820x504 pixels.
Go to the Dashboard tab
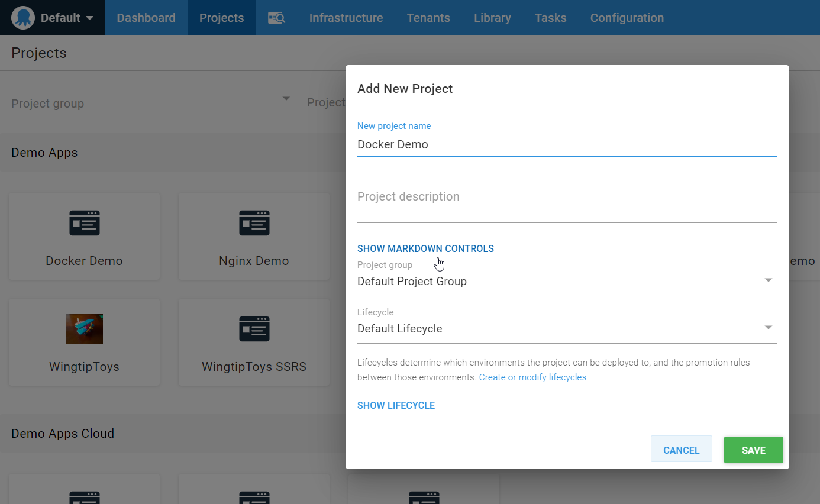click(x=146, y=18)
